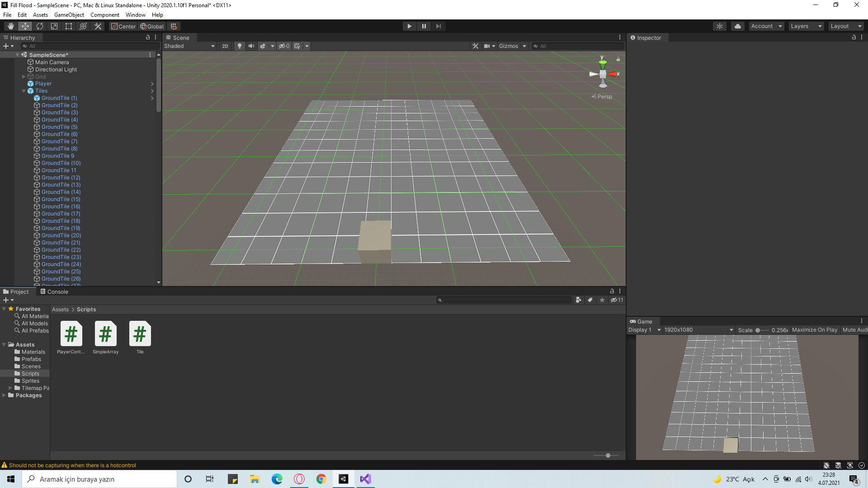Click the Pause button
Screen dimensions: 868x488
tap(424, 26)
